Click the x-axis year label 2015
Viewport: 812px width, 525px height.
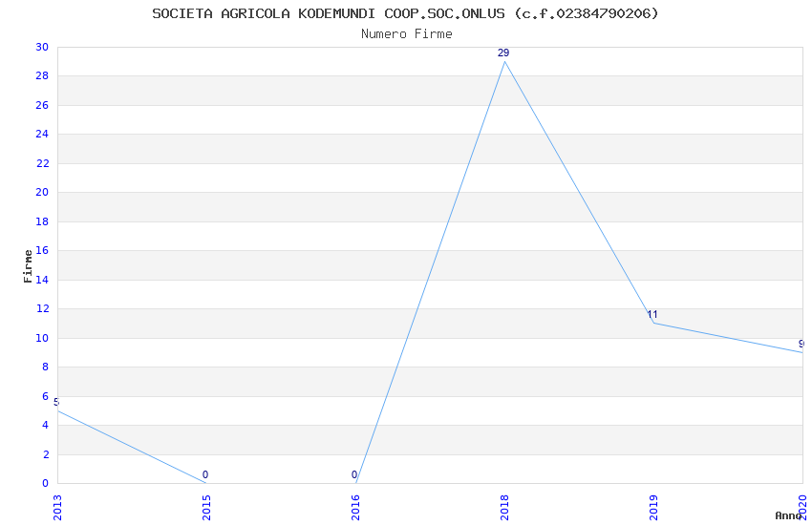coord(206,508)
